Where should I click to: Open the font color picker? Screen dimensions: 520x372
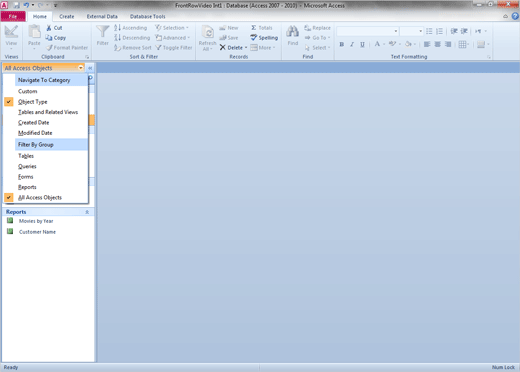[379, 44]
